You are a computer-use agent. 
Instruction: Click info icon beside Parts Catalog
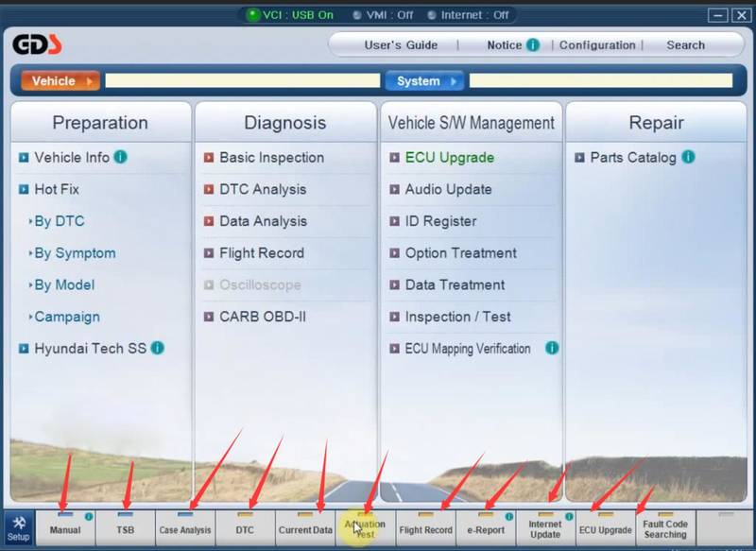689,157
